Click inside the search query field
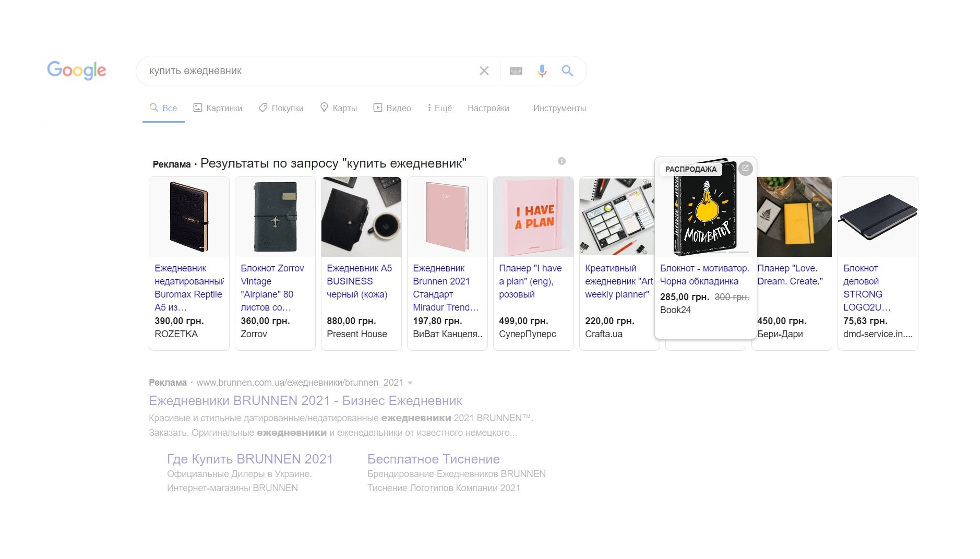980x559 pixels. [x=308, y=71]
